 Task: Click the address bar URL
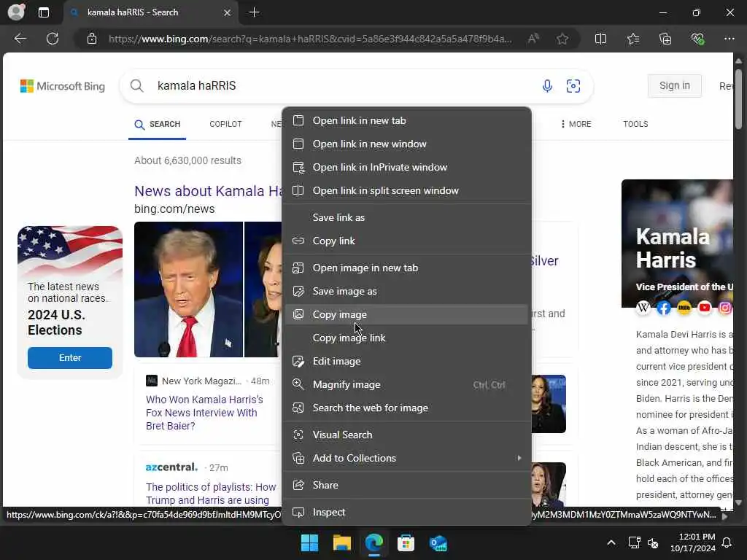point(310,39)
